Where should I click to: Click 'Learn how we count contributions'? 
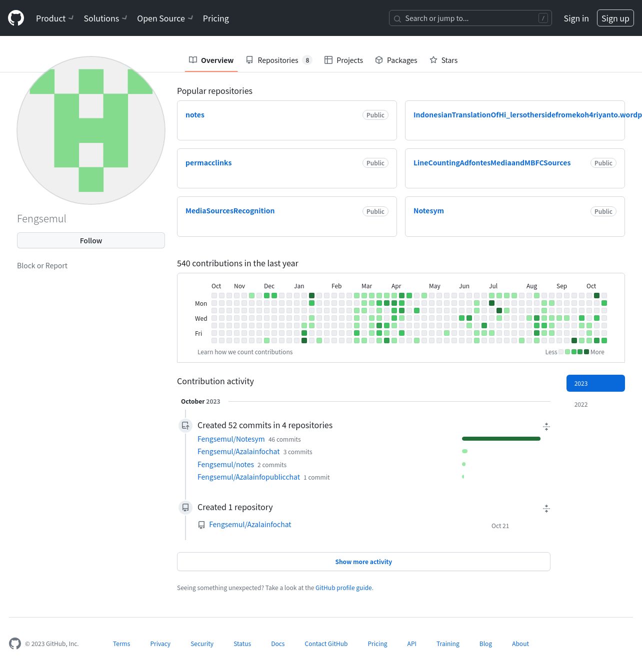click(245, 352)
